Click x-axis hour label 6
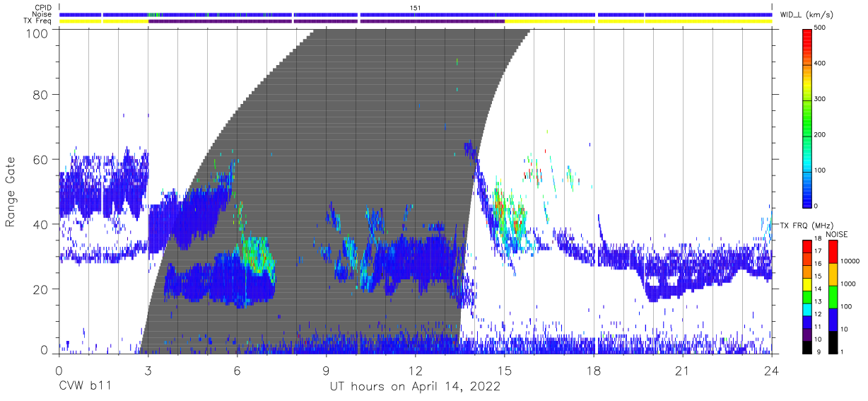This screenshot has height=401, width=868. [237, 370]
